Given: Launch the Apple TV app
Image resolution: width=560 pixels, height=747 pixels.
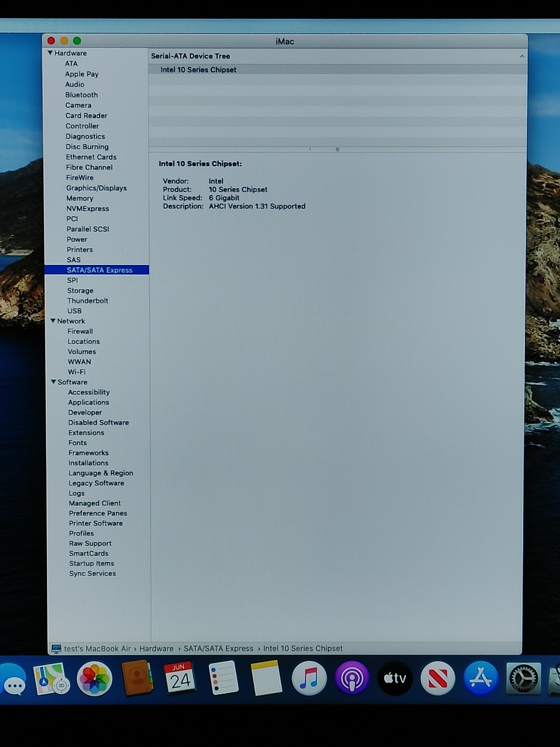Looking at the screenshot, I should [395, 678].
